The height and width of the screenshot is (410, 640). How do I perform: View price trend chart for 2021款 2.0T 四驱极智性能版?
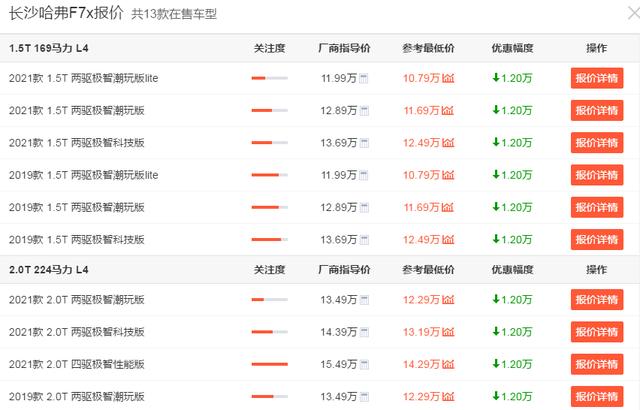[x=448, y=364]
